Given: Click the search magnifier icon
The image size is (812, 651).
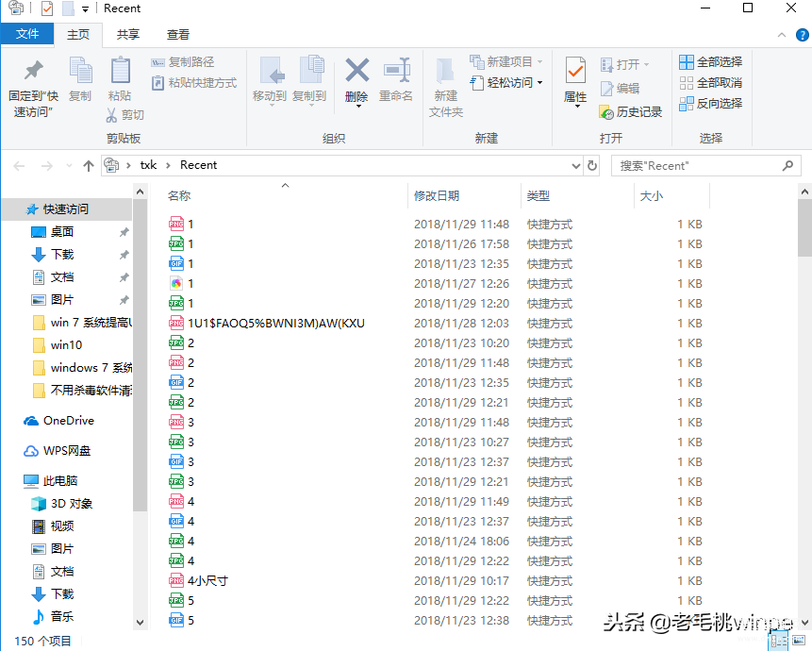Looking at the screenshot, I should [787, 166].
